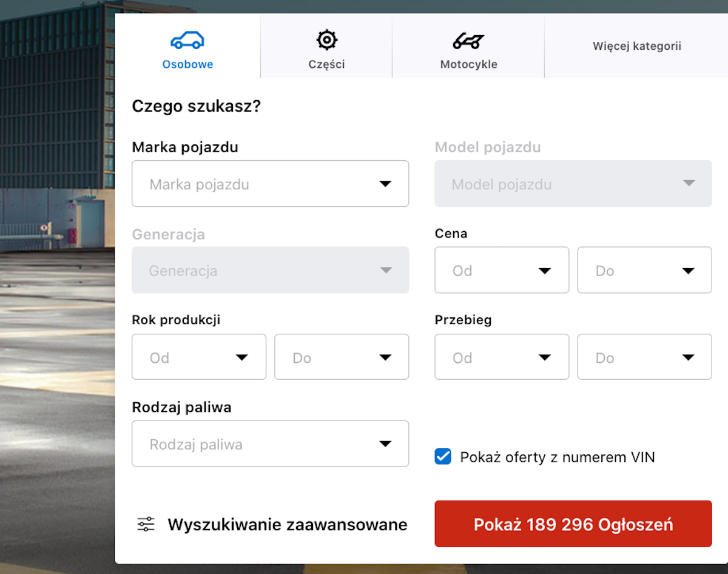Open the Model pojazdu dropdown
728x574 pixels.
[573, 183]
